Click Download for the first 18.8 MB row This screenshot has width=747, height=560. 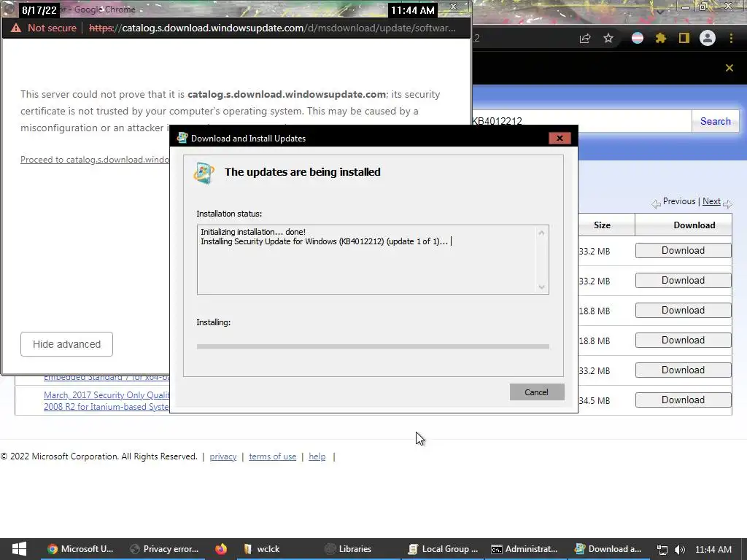(683, 311)
